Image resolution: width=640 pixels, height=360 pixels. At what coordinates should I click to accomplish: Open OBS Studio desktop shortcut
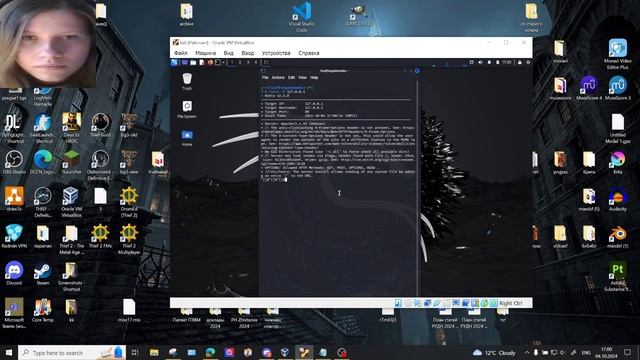pos(14,162)
